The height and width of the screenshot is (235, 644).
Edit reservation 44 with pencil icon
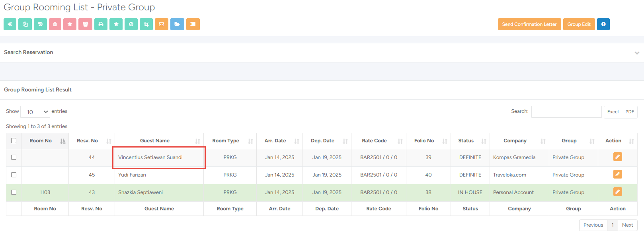[x=617, y=157]
